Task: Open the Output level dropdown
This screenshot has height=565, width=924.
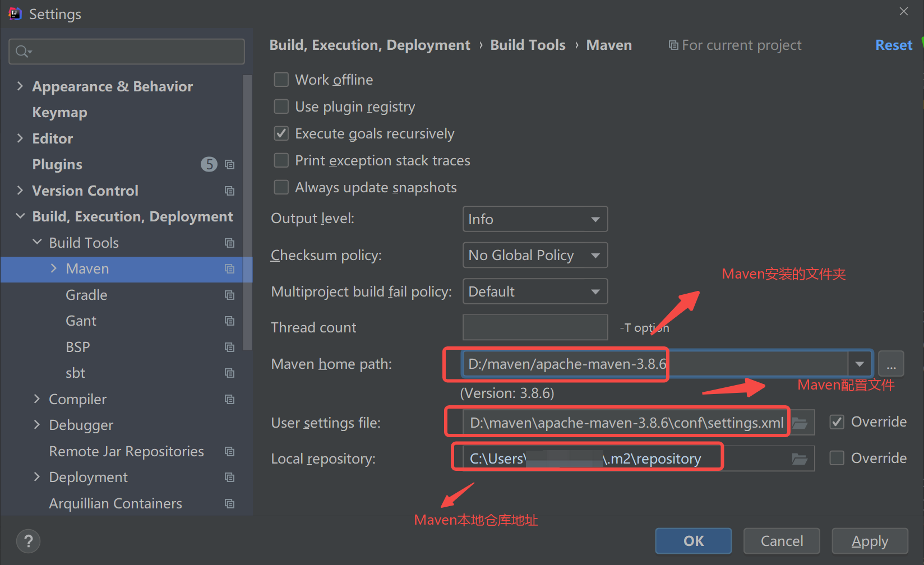Action: point(535,219)
